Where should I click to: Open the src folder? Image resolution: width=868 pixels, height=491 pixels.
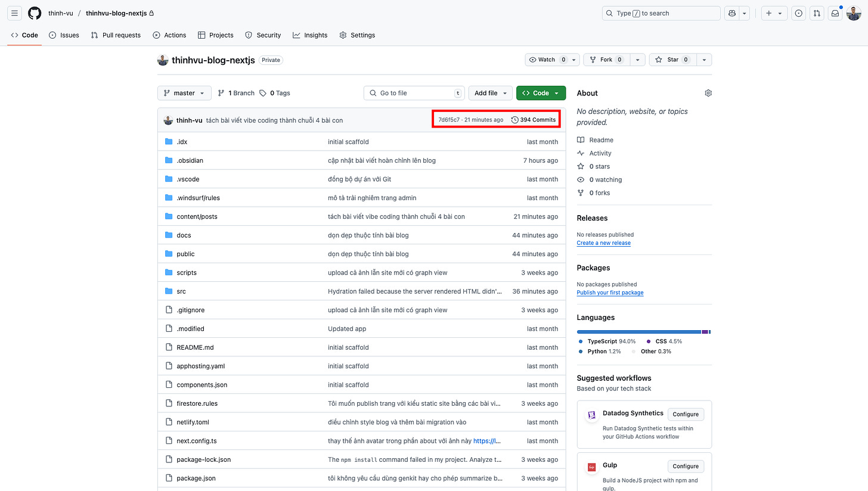(181, 291)
